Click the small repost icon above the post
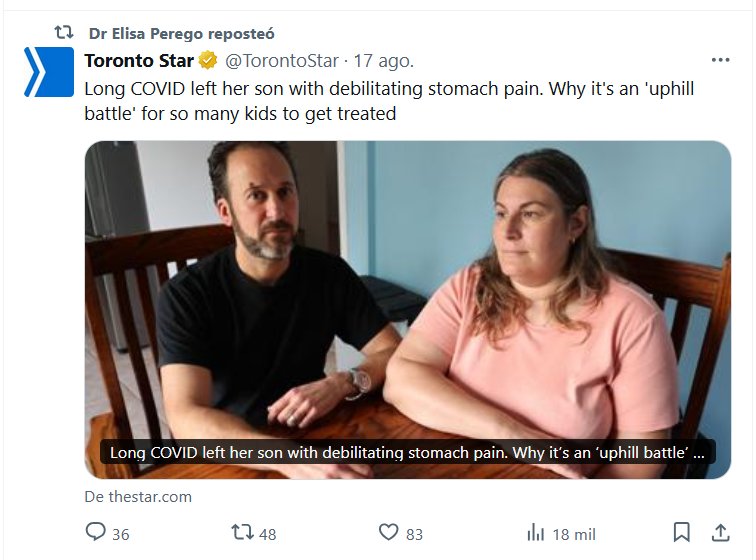 [x=63, y=33]
